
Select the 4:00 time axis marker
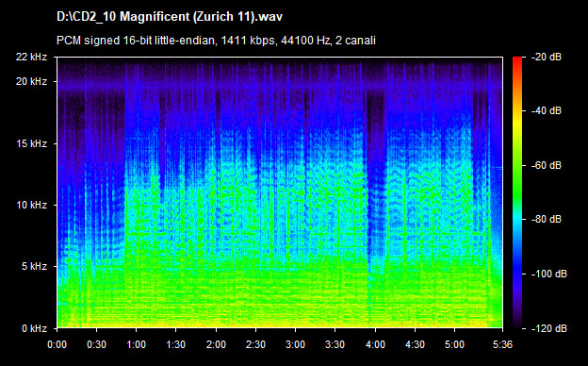tap(375, 344)
